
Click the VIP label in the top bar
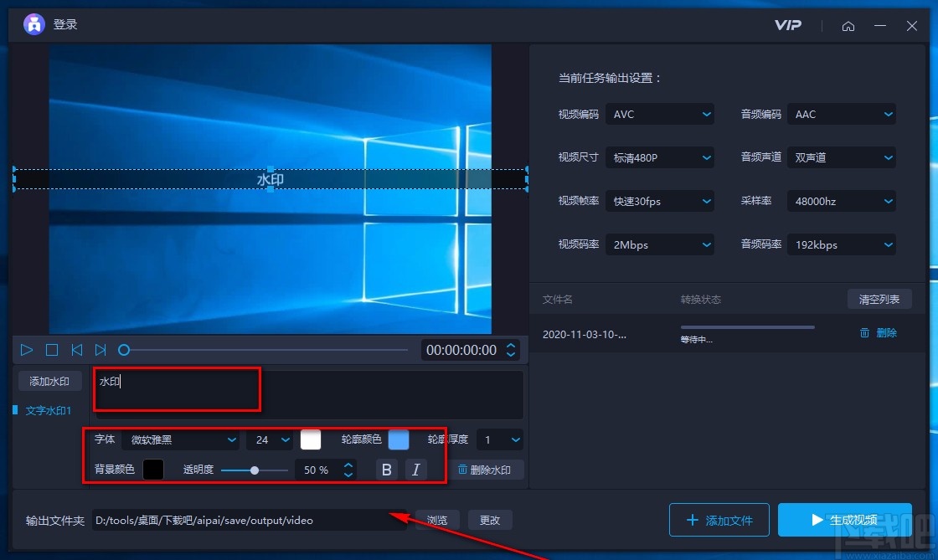(787, 26)
